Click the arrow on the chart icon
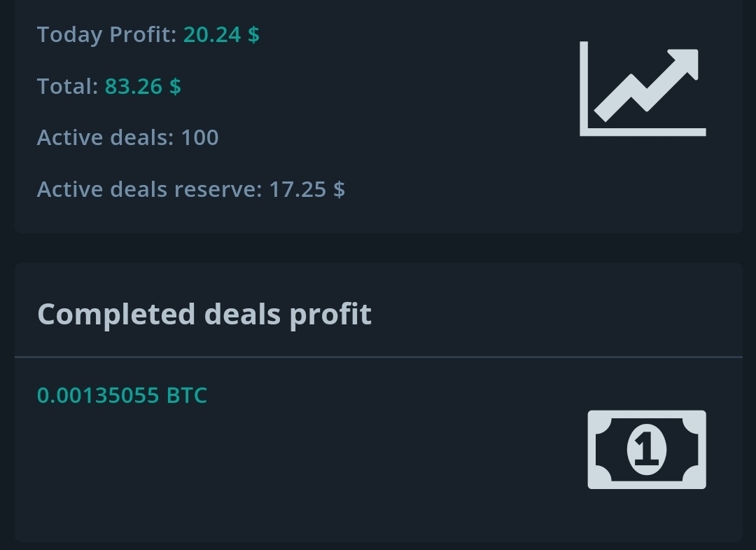This screenshot has height=550, width=756. click(684, 60)
